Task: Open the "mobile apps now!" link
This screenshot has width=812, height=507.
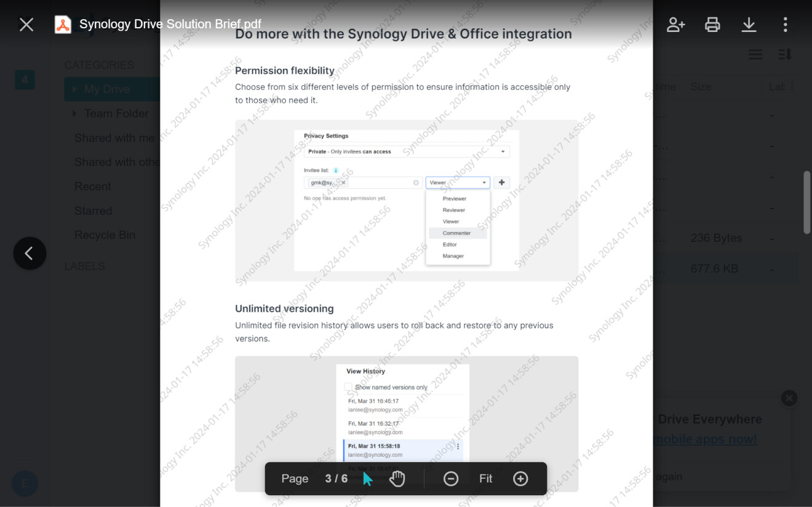Action: pyautogui.click(x=706, y=439)
